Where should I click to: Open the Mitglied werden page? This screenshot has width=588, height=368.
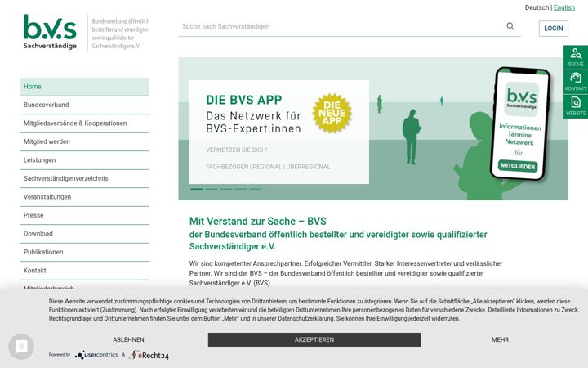click(84, 141)
